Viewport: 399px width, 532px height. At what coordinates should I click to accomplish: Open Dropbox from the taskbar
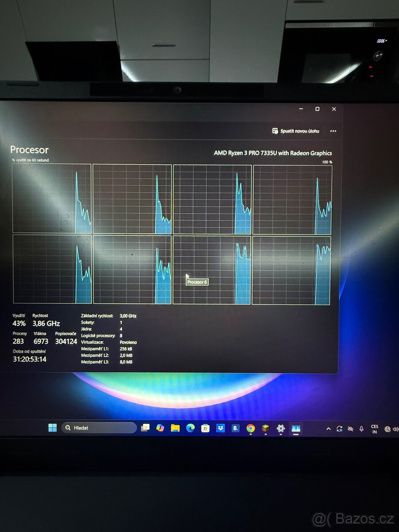pos(220,428)
